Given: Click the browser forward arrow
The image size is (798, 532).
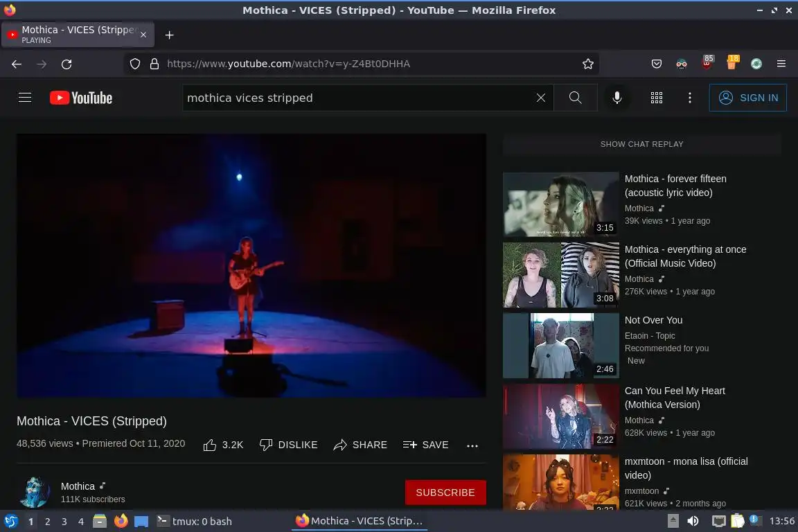Looking at the screenshot, I should (x=42, y=64).
